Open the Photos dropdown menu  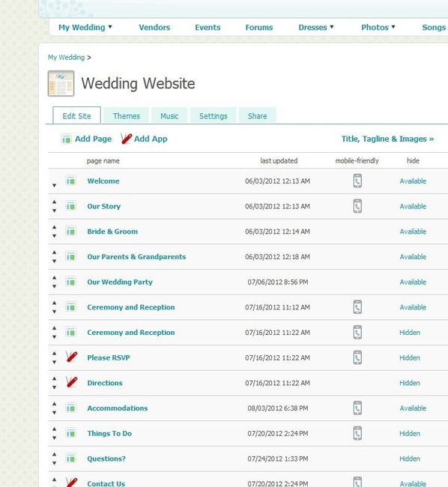click(378, 27)
